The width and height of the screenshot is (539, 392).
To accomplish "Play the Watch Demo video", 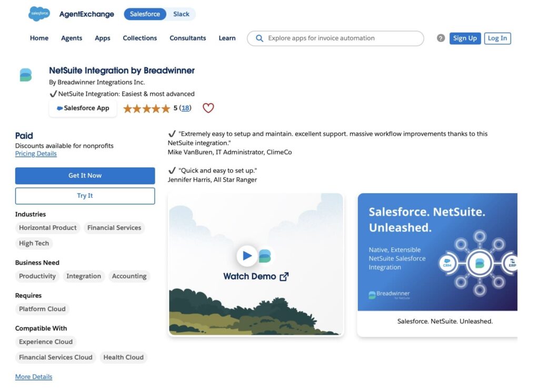I will [x=247, y=256].
